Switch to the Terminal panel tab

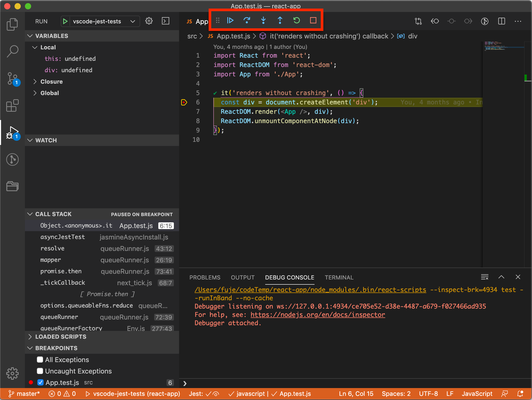pyautogui.click(x=339, y=277)
